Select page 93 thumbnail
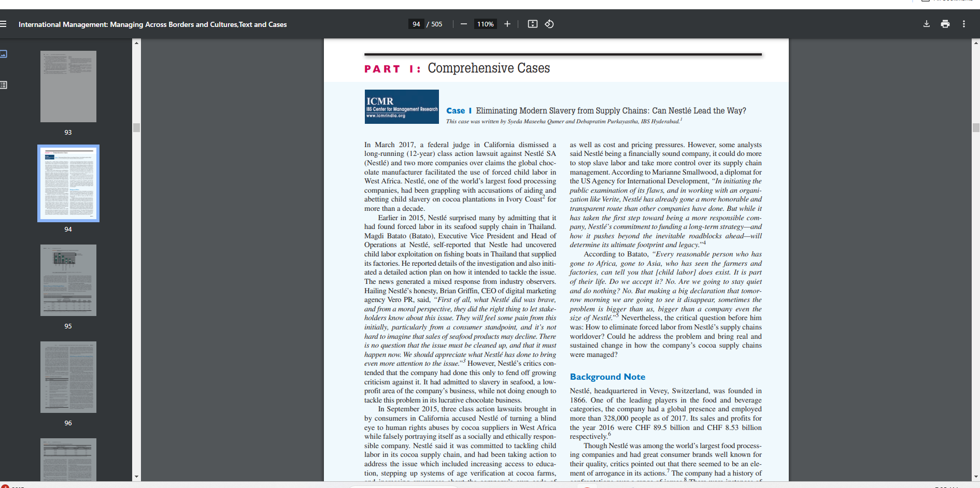 (68, 87)
